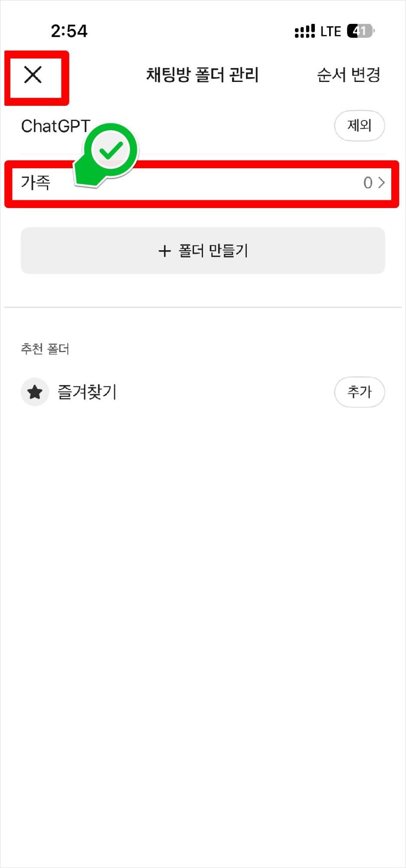Click the star icon beside 즐겨찾기

[35, 392]
